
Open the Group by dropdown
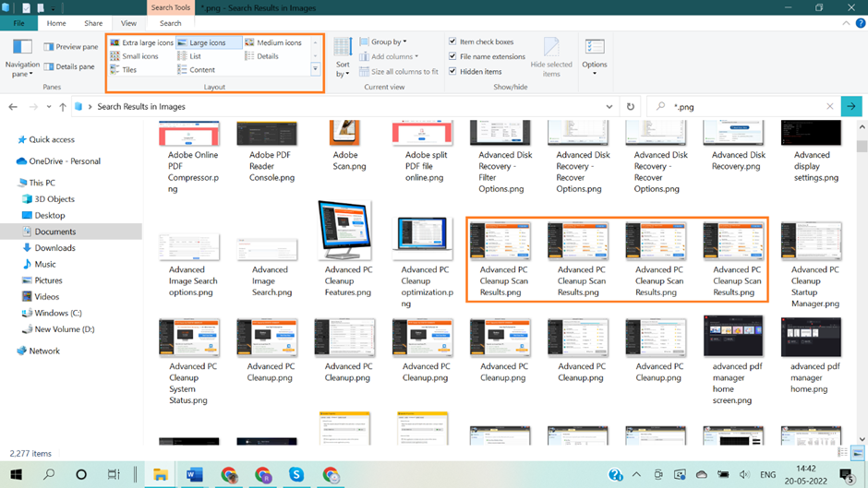tap(383, 42)
